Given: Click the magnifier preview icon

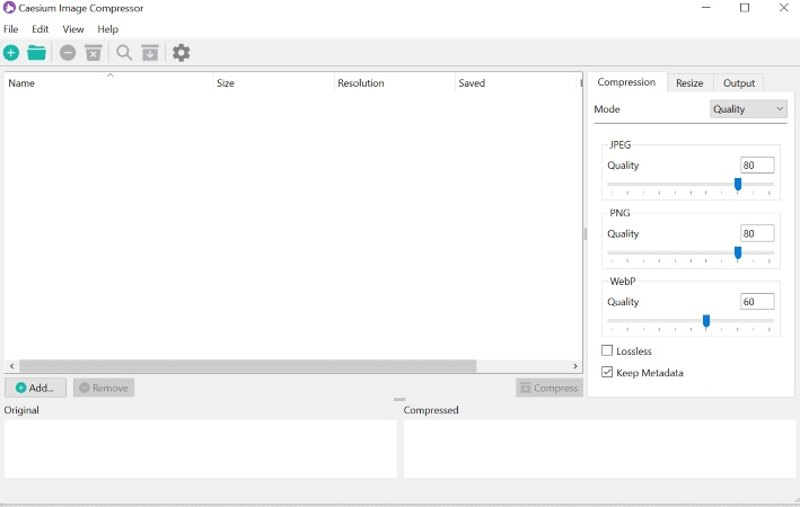Looking at the screenshot, I should (124, 53).
